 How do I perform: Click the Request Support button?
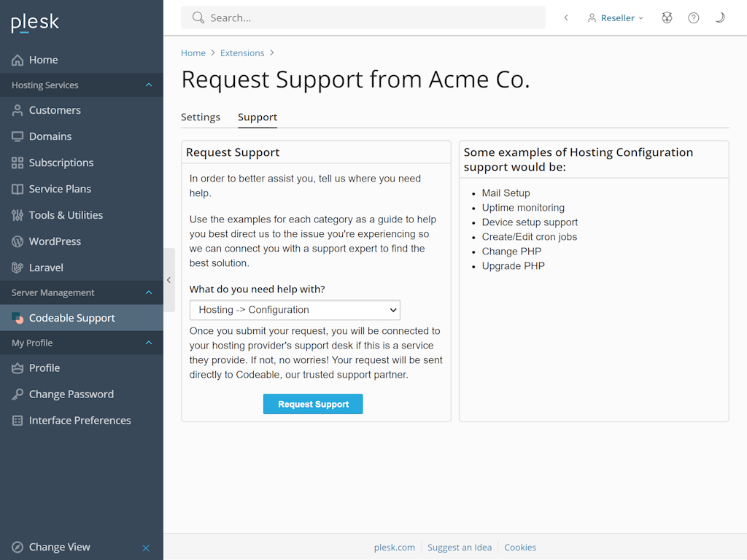[313, 404]
